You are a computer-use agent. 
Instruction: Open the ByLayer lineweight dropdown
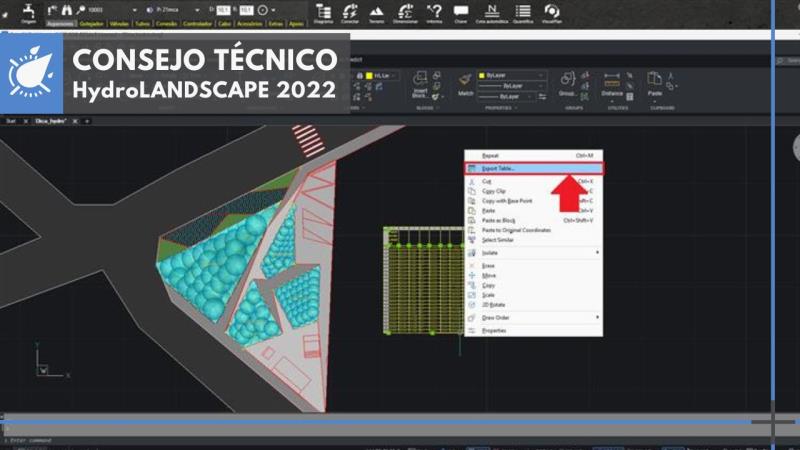click(507, 96)
